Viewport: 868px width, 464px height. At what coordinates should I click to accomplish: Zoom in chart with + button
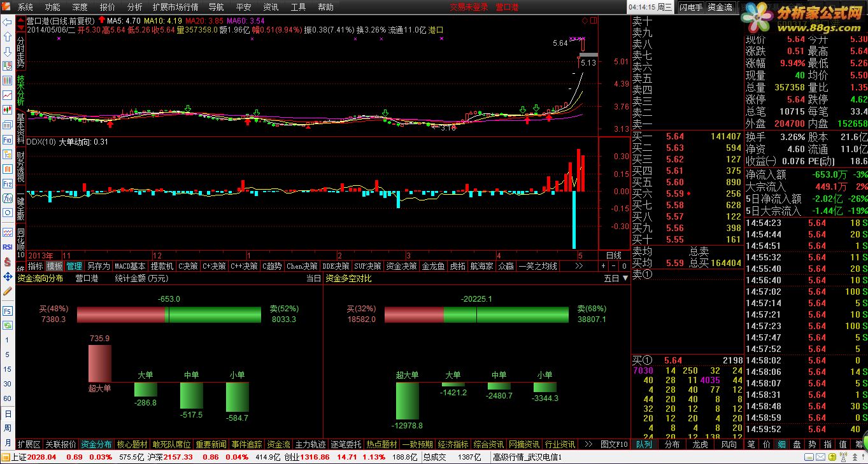[x=604, y=266]
